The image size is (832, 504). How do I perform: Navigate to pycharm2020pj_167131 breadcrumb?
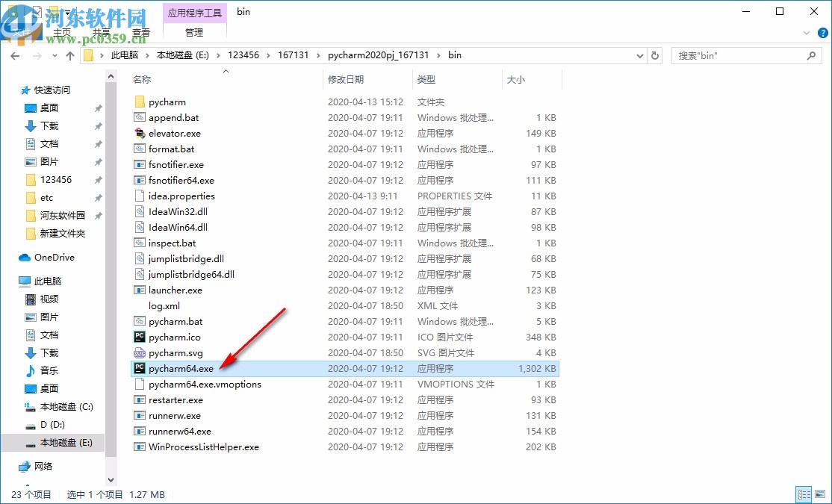(379, 55)
